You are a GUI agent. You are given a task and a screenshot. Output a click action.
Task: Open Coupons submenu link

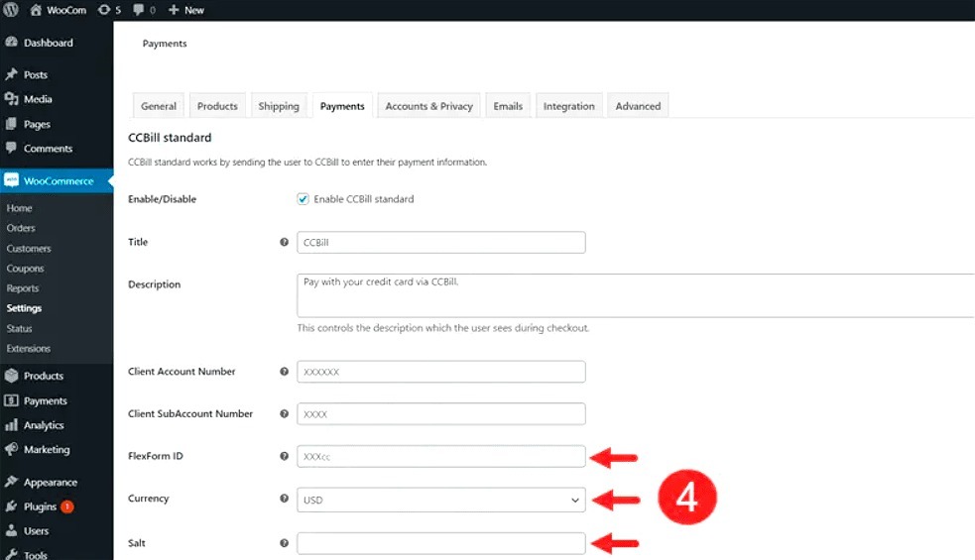[x=26, y=269]
